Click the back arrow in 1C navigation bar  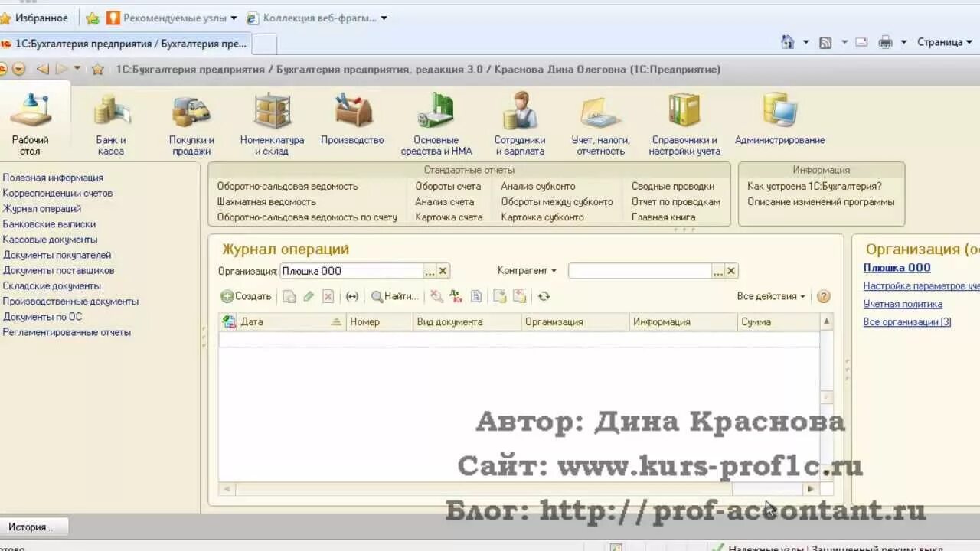click(43, 69)
